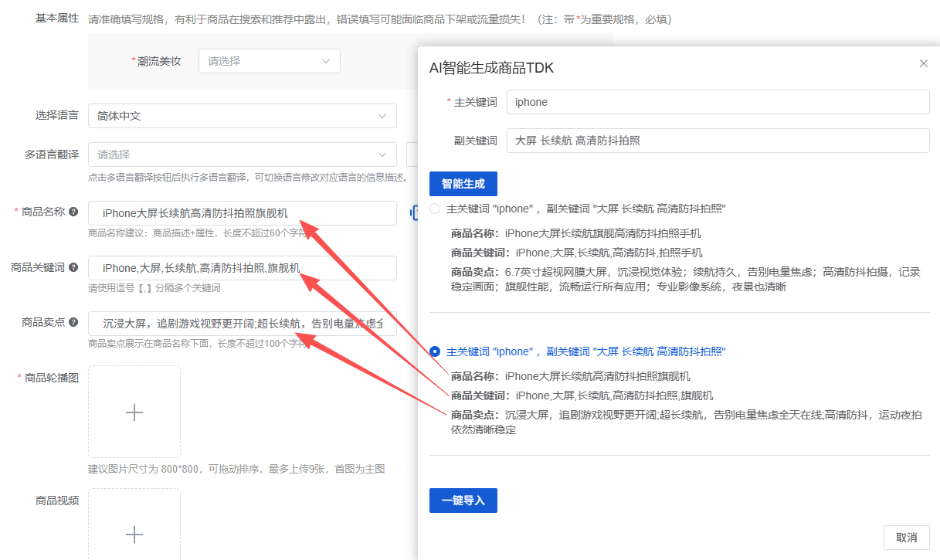The height and width of the screenshot is (560, 940).
Task: Click the plus icon to upload 商品视频
Action: 134,534
